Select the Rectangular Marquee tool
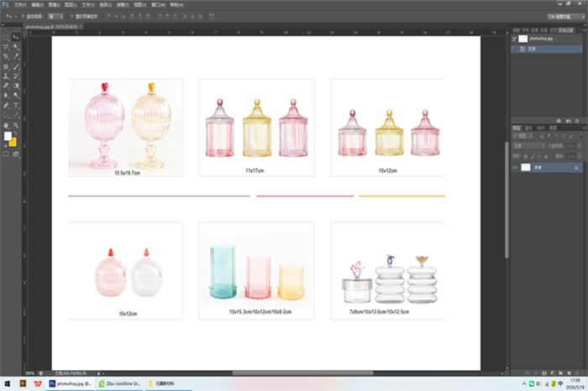 coord(6,37)
